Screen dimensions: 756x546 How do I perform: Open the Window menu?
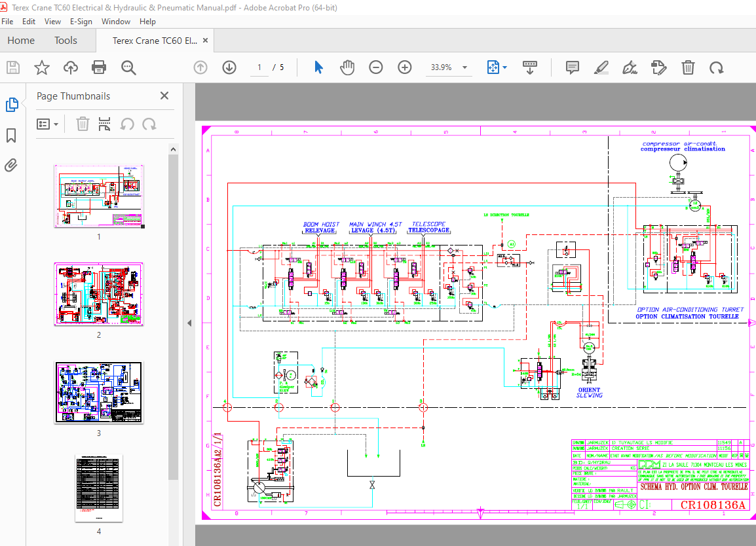click(x=116, y=21)
